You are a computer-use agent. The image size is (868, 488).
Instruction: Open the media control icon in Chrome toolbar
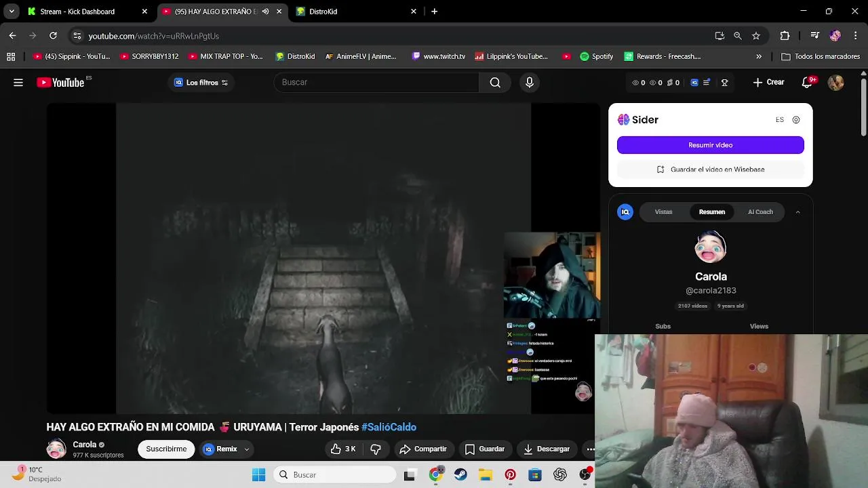pyautogui.click(x=814, y=36)
